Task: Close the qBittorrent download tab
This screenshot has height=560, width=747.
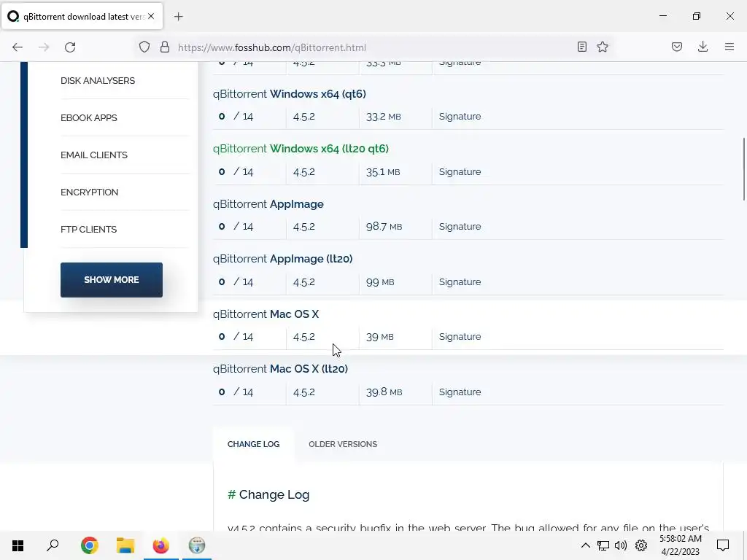Action: click(x=151, y=16)
